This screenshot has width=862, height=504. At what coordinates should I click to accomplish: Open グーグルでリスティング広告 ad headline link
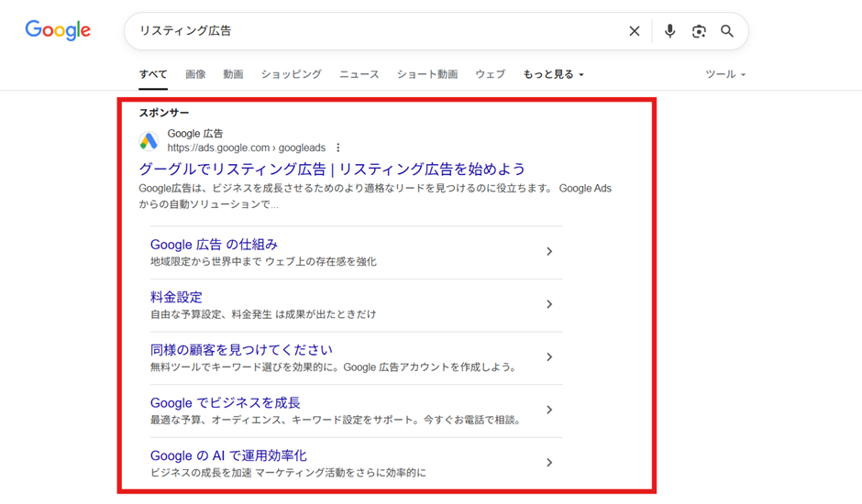(x=332, y=169)
